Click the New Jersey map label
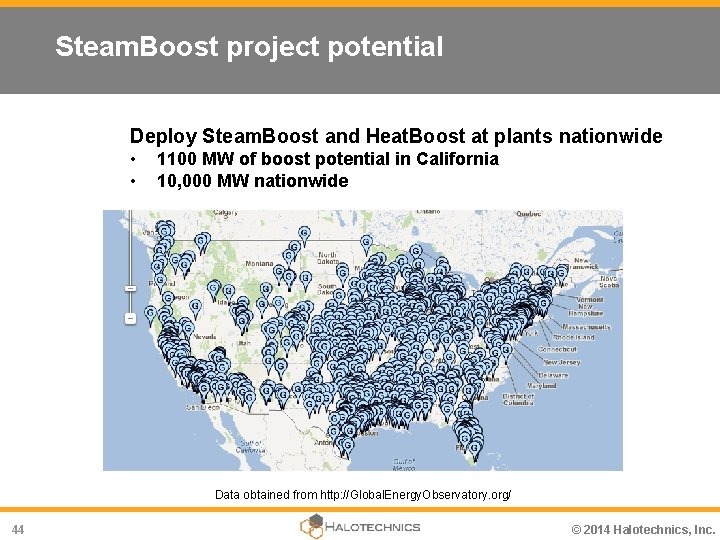The width and height of the screenshot is (720, 540). coord(562,362)
